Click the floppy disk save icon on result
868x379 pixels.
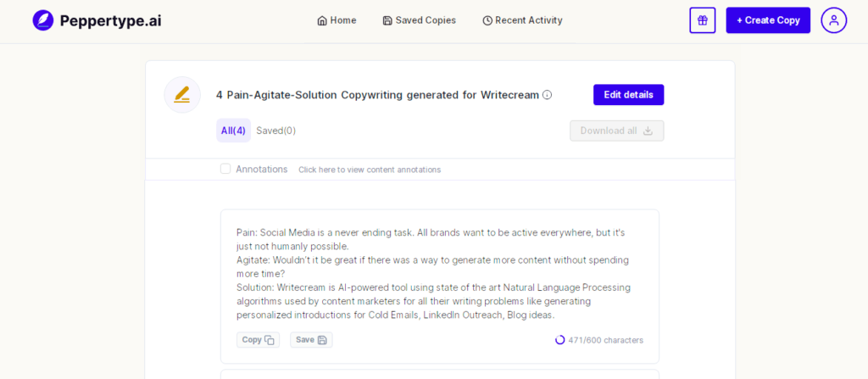click(322, 340)
